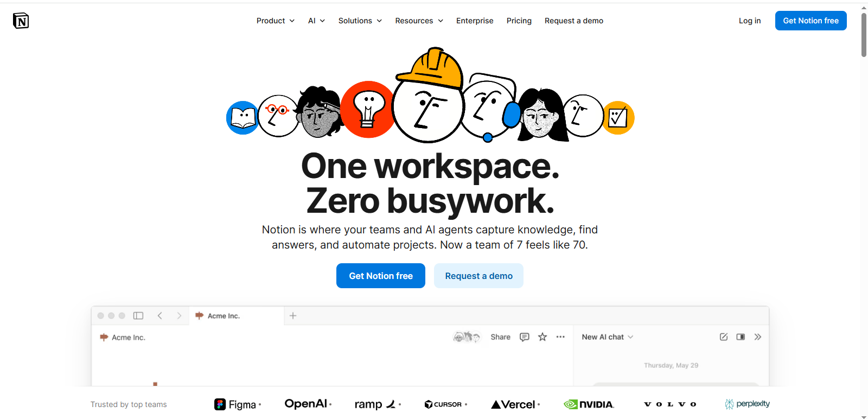Screen dimensions: 868x419
Task: Expand the Product dropdown menu
Action: (x=276, y=21)
